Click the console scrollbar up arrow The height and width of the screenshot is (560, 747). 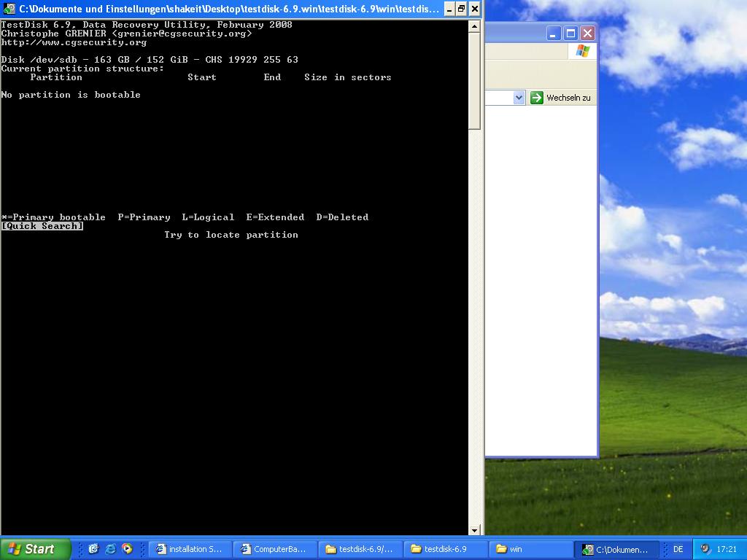(x=474, y=26)
